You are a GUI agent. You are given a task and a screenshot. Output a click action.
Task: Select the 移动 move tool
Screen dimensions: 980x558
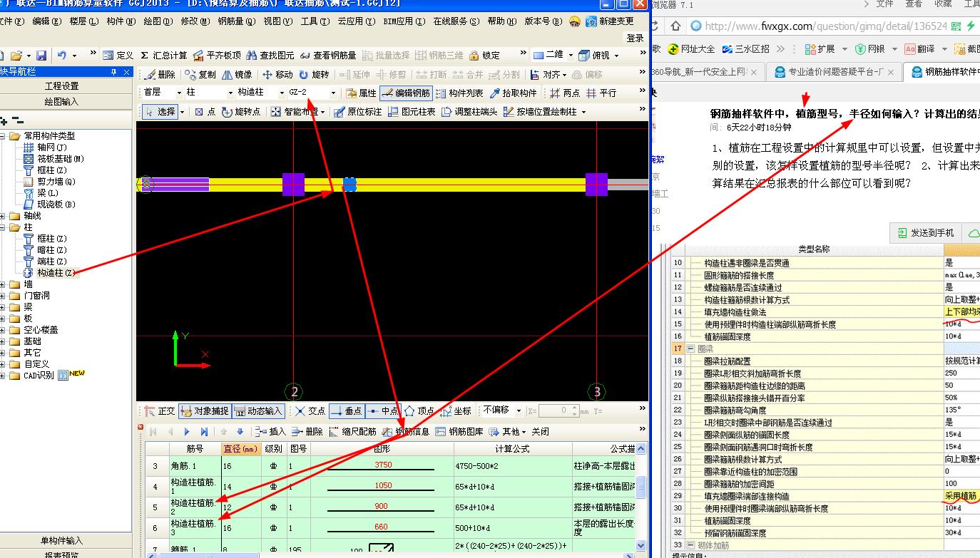coord(277,74)
